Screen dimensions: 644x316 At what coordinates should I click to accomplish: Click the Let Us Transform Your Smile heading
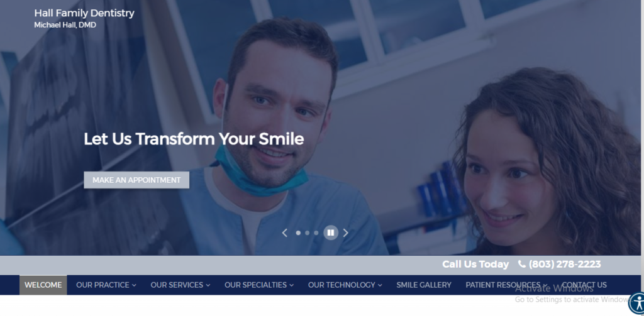(194, 139)
